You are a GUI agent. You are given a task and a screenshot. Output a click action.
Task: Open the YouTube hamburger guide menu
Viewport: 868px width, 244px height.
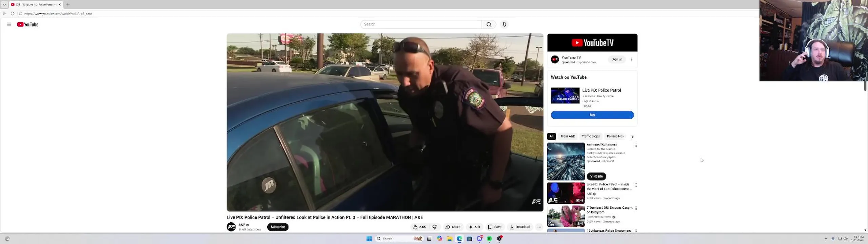[x=9, y=24]
